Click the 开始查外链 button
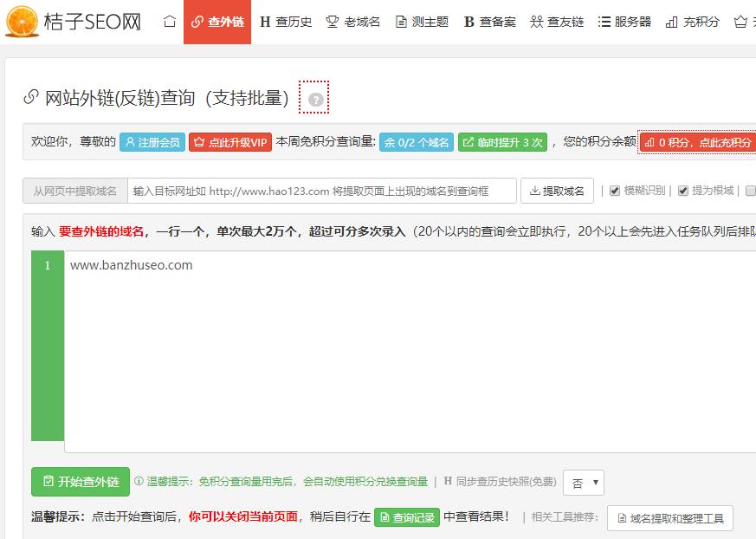The width and height of the screenshot is (756, 539). click(x=80, y=482)
